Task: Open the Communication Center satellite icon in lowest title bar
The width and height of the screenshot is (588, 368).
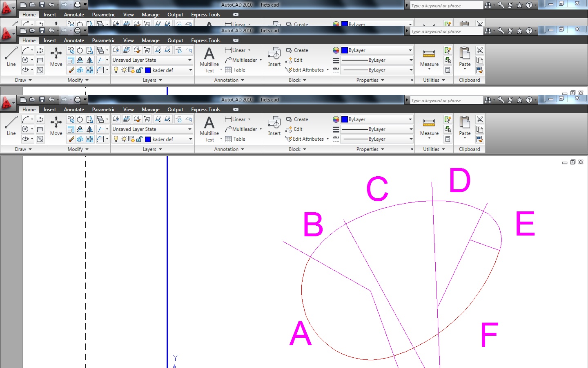Action: [510, 100]
